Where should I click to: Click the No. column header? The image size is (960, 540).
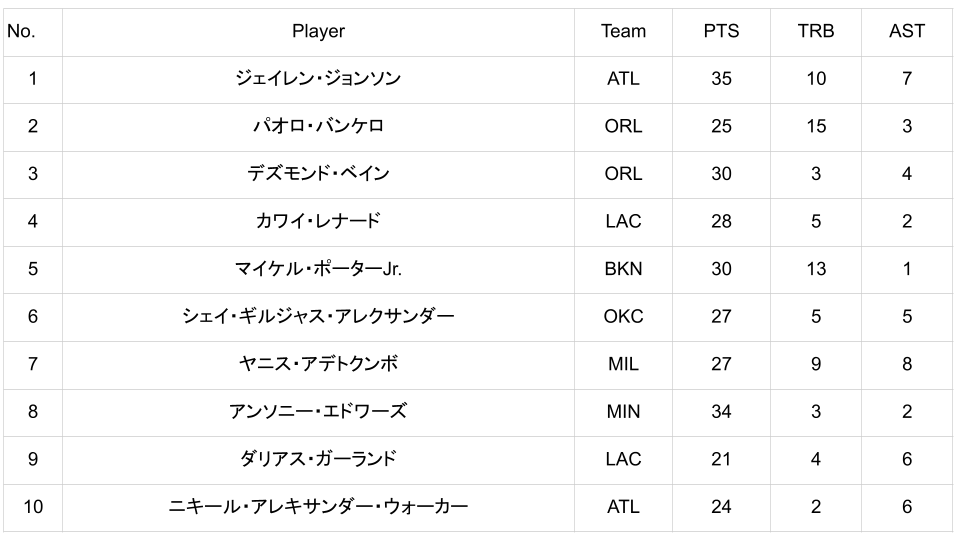[21, 31]
